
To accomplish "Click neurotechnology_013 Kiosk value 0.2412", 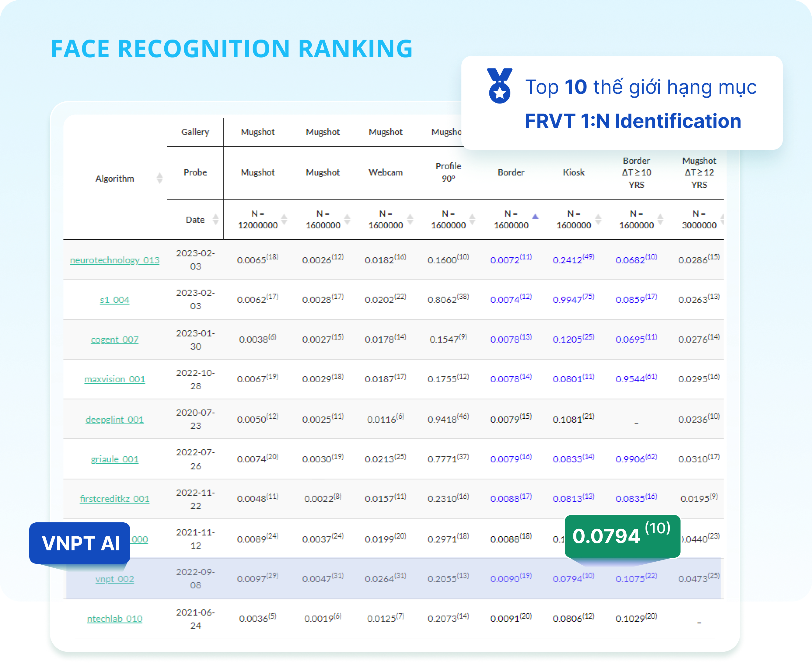I will [573, 259].
